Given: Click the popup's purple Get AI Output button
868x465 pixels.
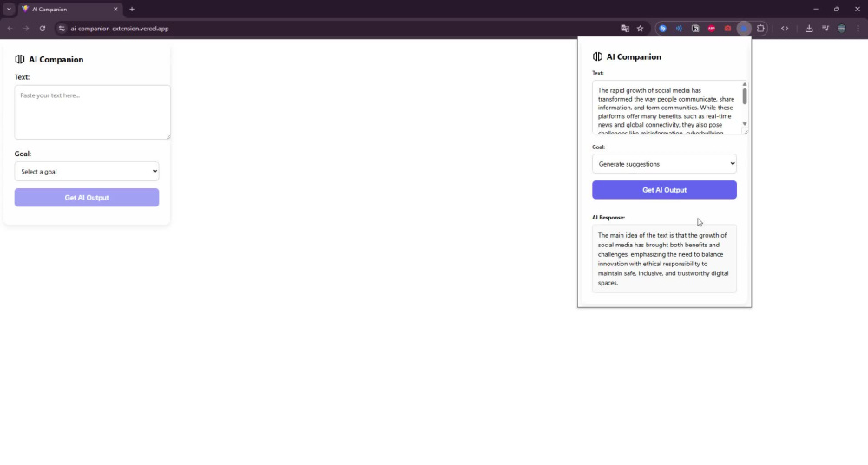Looking at the screenshot, I should pos(664,190).
